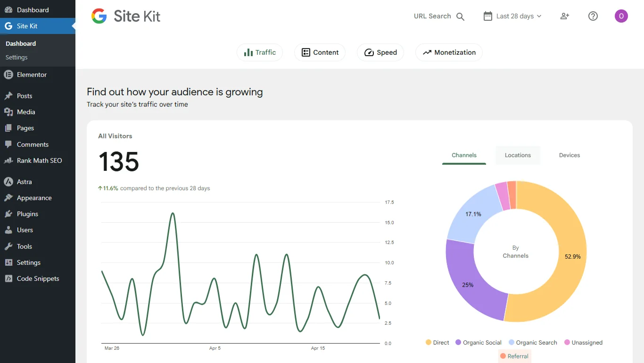Screen dimensions: 644x363
Task: Click the add user sharing icon
Action: point(565,16)
